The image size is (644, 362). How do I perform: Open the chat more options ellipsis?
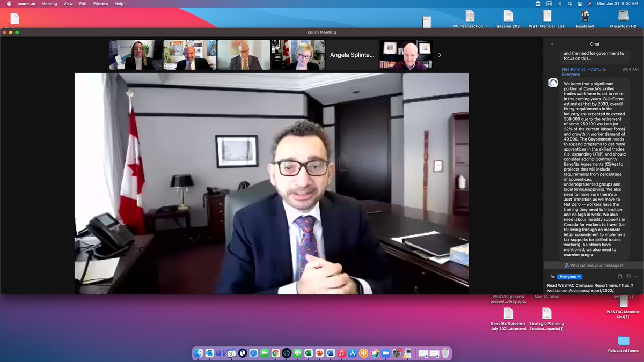[x=636, y=277]
